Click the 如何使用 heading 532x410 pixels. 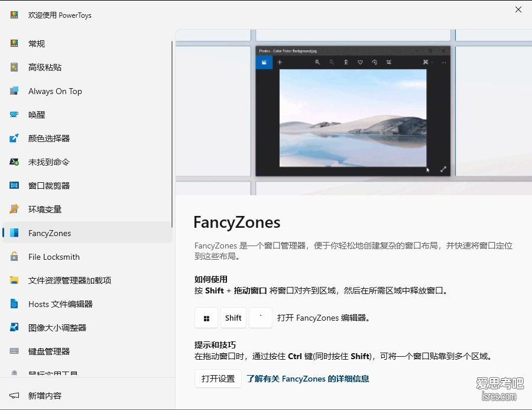pyautogui.click(x=210, y=279)
